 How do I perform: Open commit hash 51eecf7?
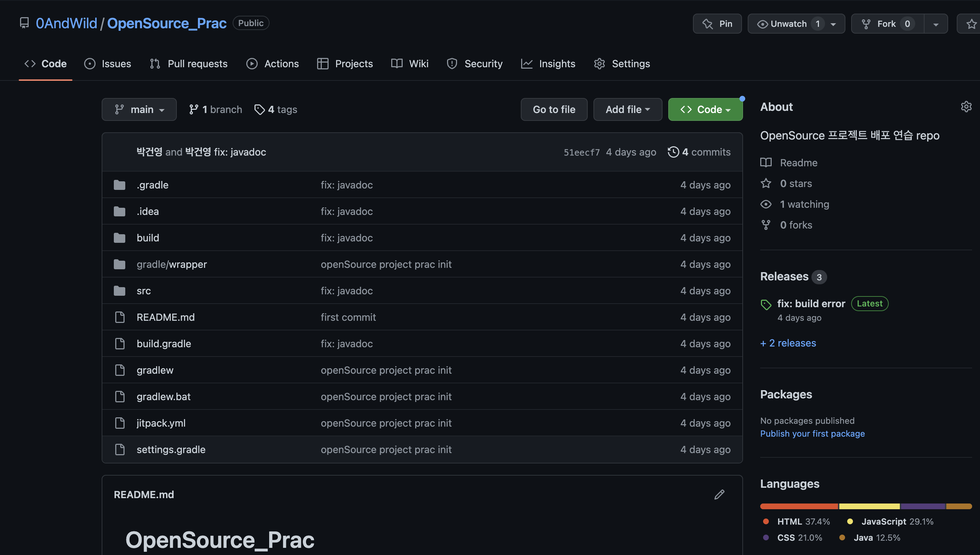point(581,152)
